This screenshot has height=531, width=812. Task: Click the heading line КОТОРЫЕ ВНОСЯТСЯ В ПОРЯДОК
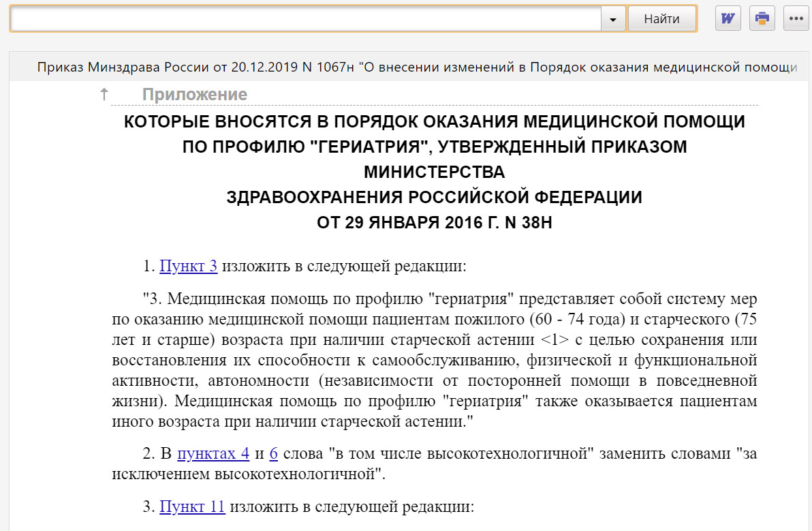coord(434,123)
